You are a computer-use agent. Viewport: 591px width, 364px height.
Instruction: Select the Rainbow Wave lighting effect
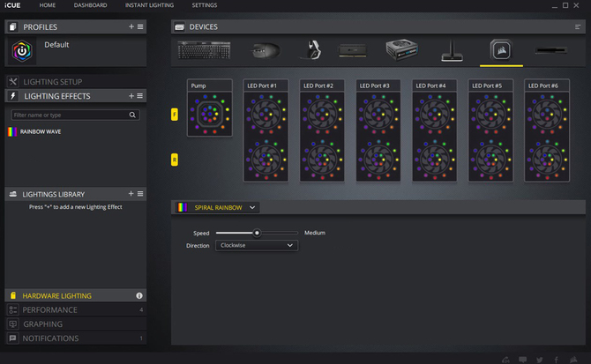(41, 131)
